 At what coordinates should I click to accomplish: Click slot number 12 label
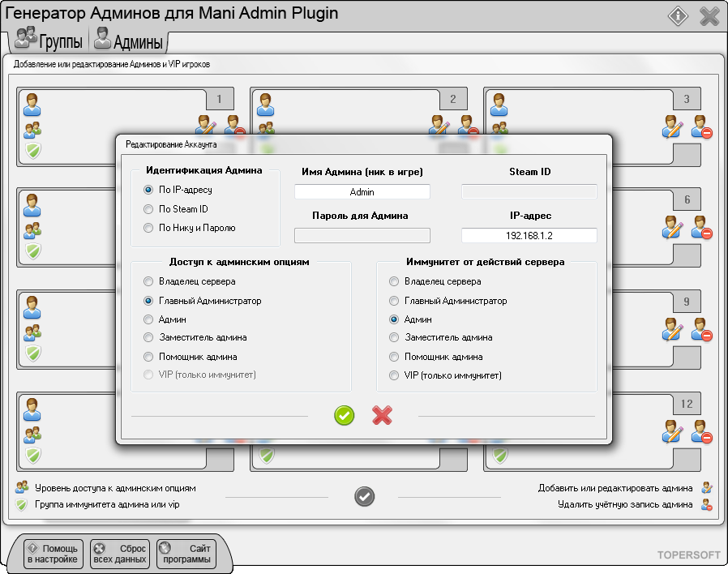tap(687, 404)
